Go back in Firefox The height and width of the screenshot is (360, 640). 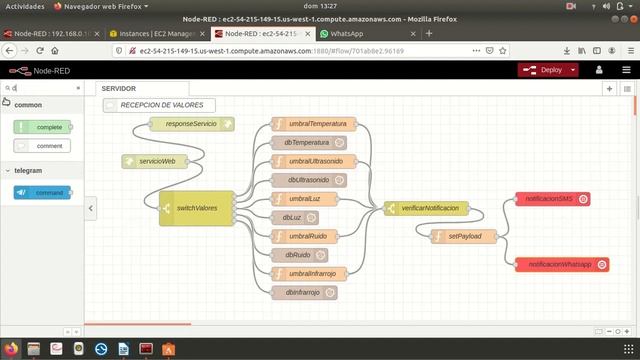pos(9,51)
